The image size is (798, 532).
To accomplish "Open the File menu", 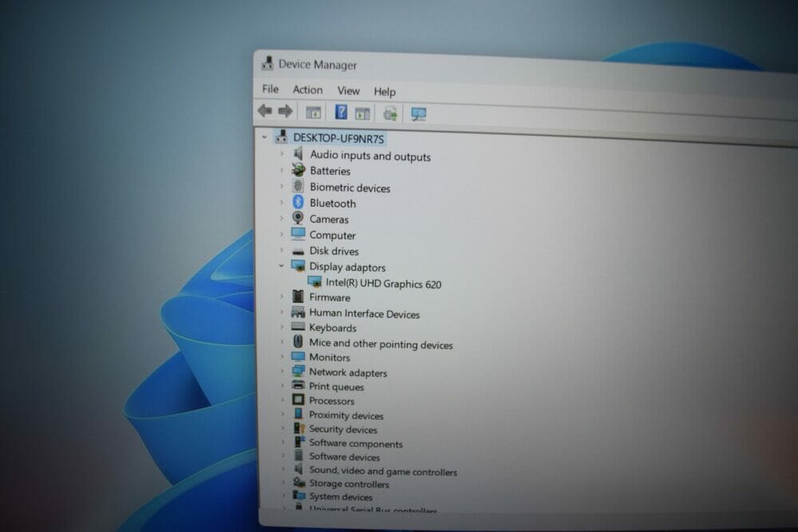I will [x=271, y=89].
